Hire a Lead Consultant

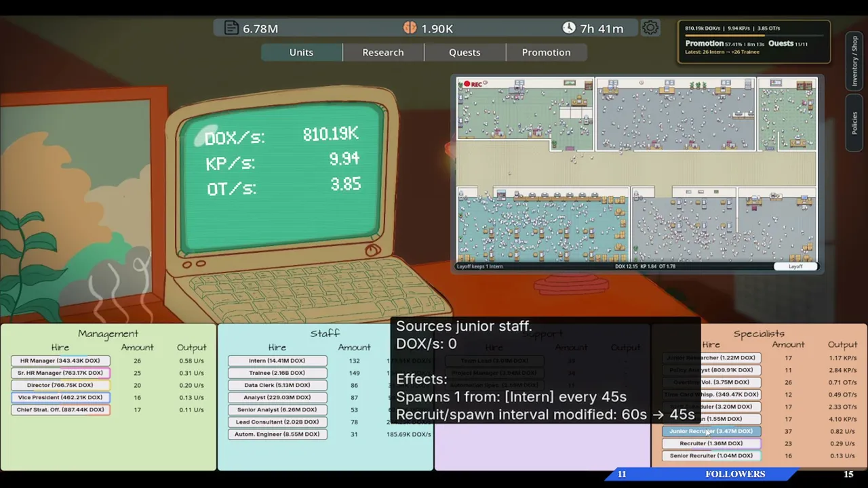(277, 422)
